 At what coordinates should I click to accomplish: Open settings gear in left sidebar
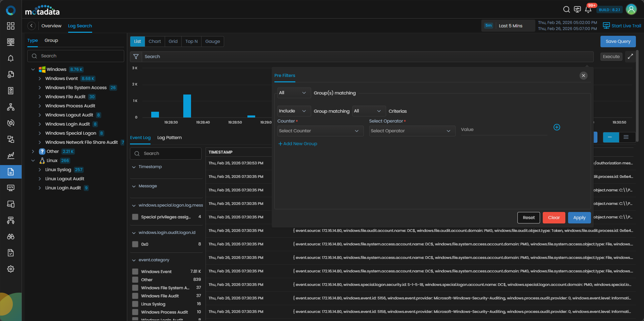click(11, 269)
